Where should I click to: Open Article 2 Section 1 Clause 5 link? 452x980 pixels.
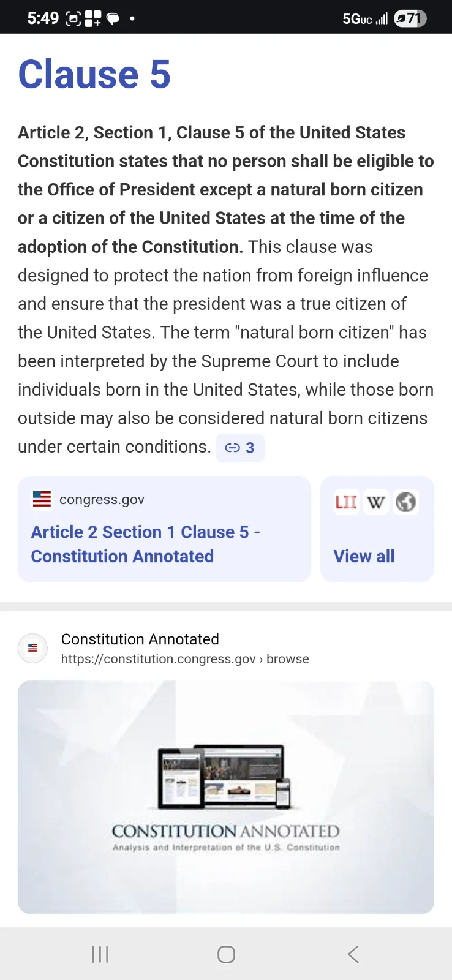tap(146, 544)
